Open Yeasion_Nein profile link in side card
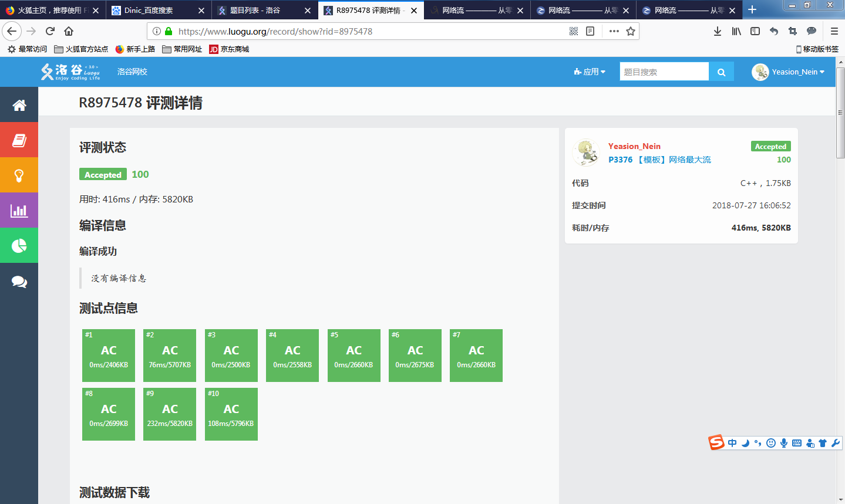Viewport: 845px width, 504px height. coord(634,146)
